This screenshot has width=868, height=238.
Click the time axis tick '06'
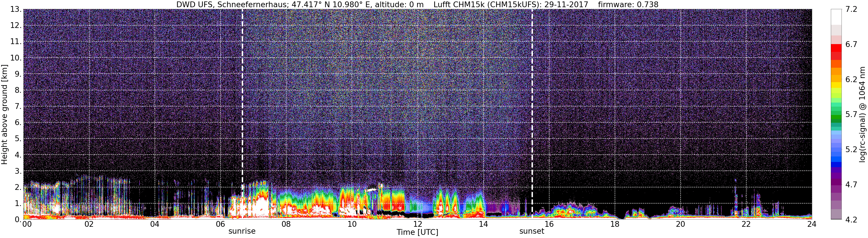pos(220,224)
